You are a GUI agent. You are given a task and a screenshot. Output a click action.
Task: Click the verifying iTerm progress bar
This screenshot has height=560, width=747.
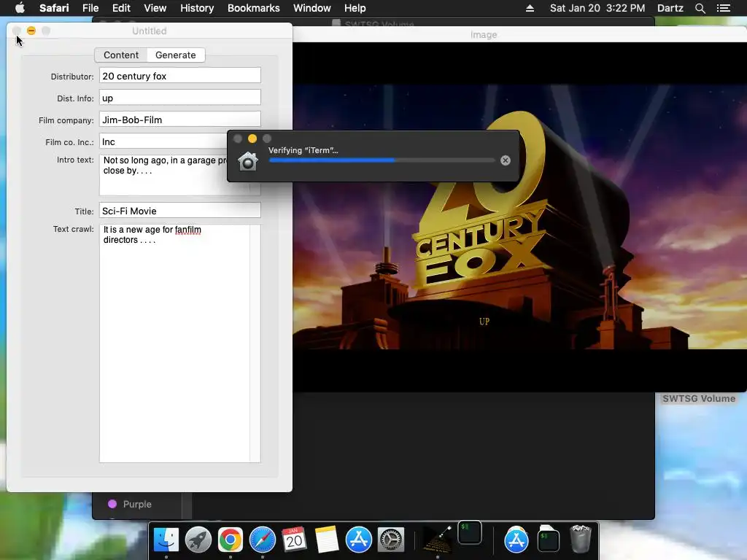click(x=382, y=160)
